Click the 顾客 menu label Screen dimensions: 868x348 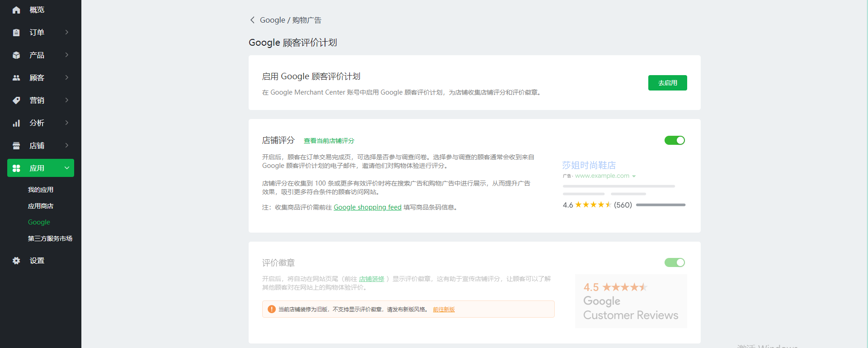click(37, 78)
